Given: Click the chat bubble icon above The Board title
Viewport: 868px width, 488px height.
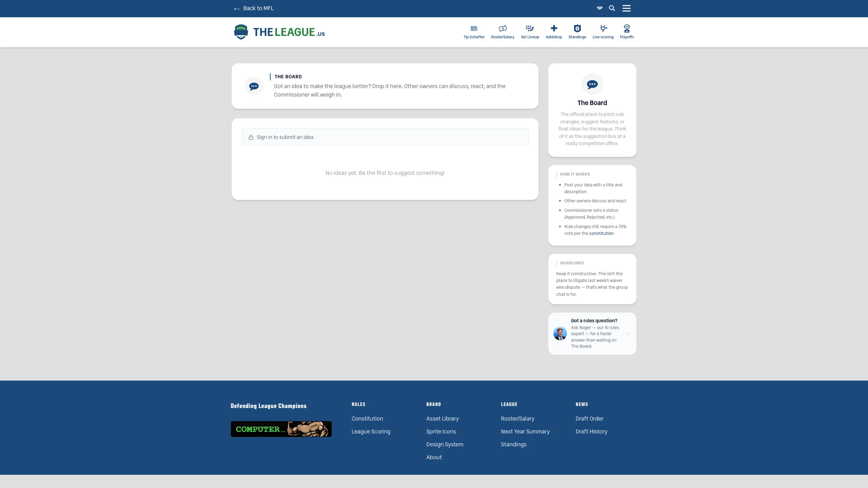Looking at the screenshot, I should [x=592, y=84].
